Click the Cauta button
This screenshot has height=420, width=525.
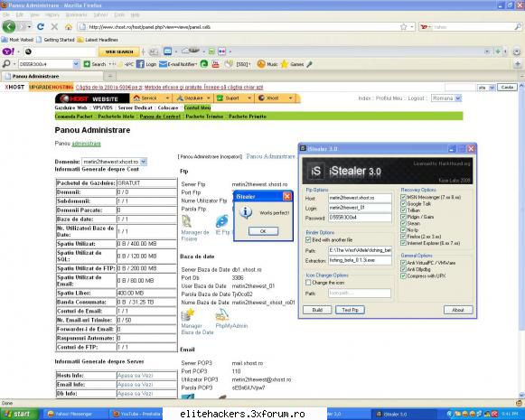tap(507, 88)
